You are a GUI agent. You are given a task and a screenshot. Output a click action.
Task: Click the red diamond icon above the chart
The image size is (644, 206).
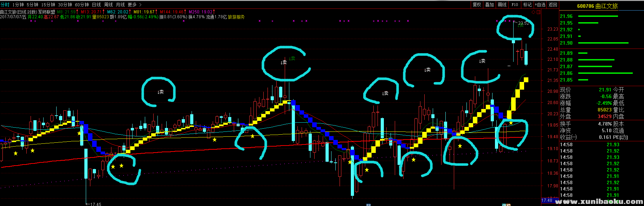(x=533, y=12)
